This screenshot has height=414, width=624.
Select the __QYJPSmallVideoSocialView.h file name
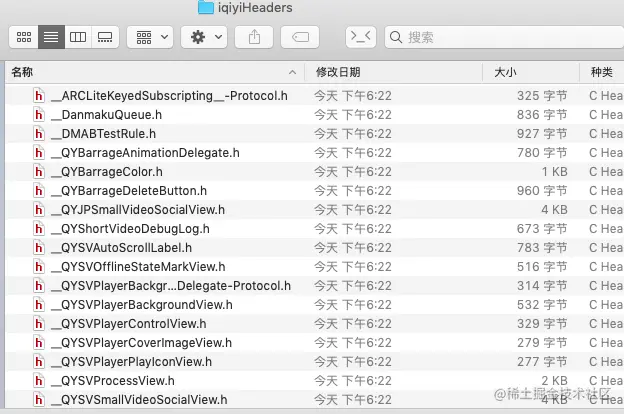coord(138,210)
